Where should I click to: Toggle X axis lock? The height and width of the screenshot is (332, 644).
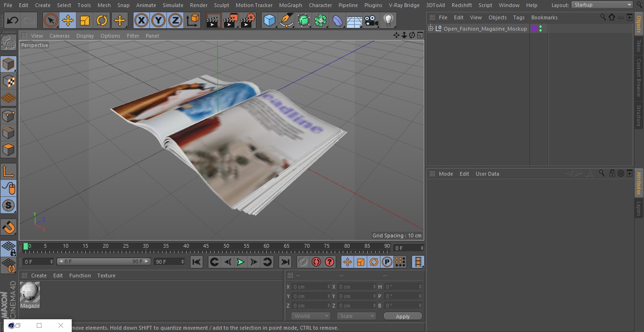(x=141, y=20)
